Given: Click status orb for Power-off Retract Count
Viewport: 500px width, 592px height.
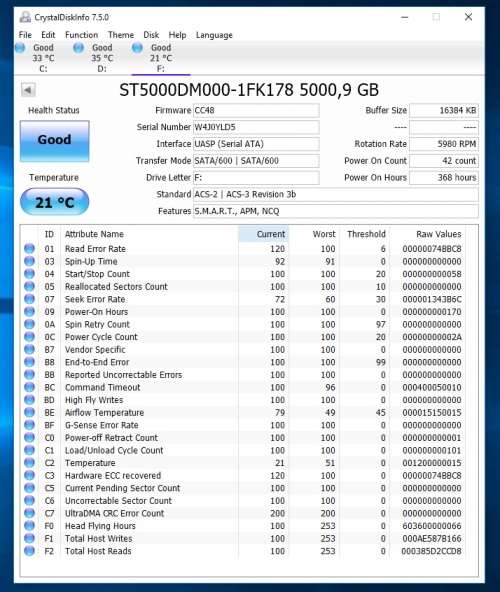Looking at the screenshot, I should [29, 437].
